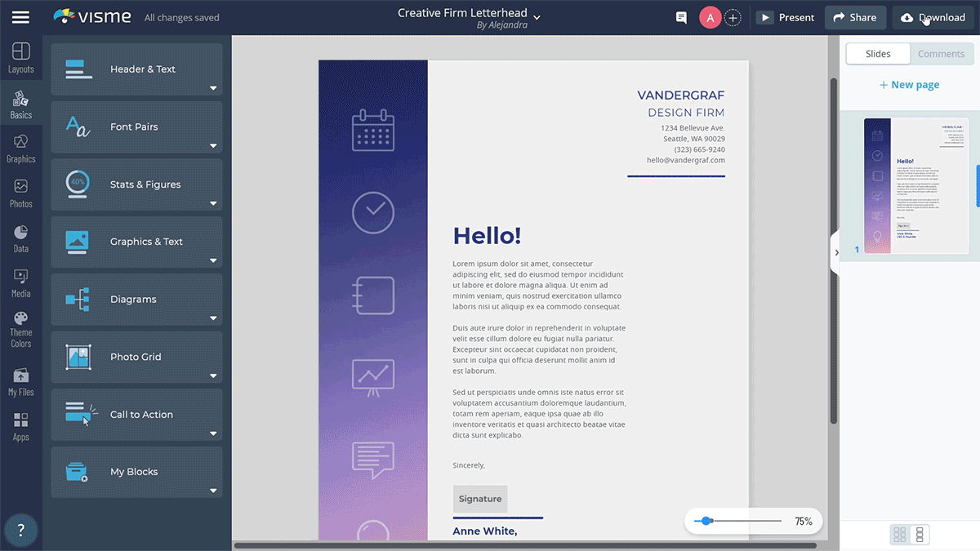Select the Photos sidebar icon
The image size is (980, 551).
pyautogui.click(x=20, y=194)
